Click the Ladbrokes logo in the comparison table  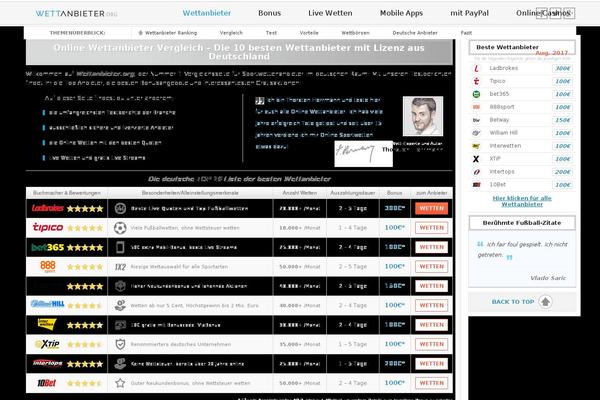[x=47, y=208]
